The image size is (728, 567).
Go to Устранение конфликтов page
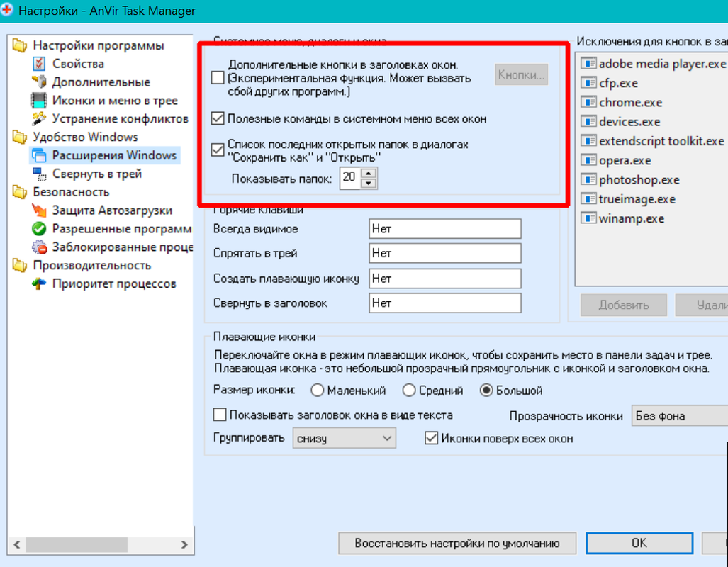(121, 119)
